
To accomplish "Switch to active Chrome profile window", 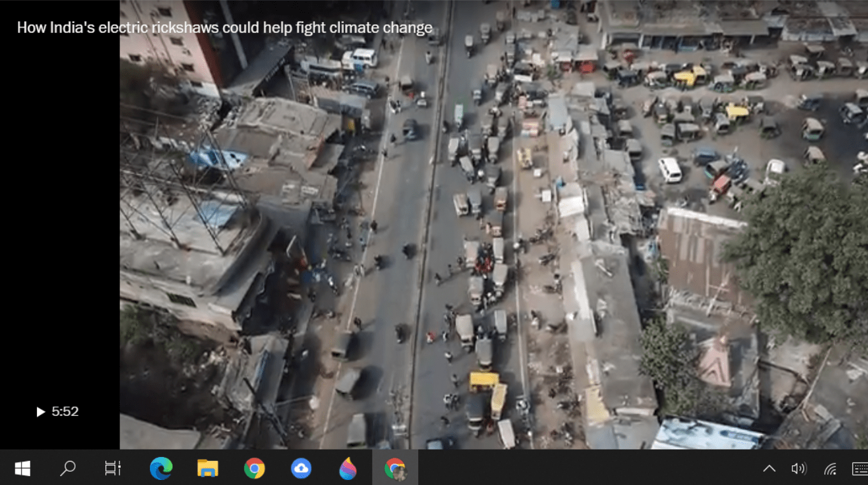I will 395,468.
